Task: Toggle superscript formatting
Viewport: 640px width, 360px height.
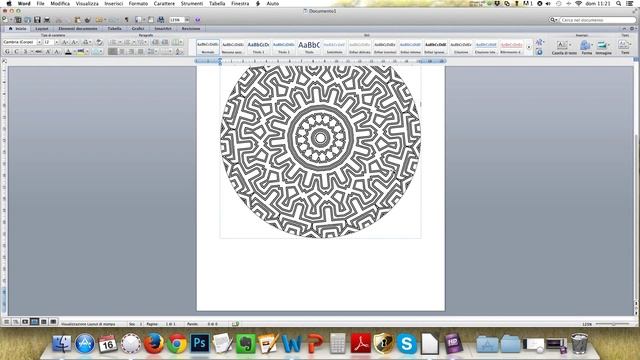Action: 48,52
